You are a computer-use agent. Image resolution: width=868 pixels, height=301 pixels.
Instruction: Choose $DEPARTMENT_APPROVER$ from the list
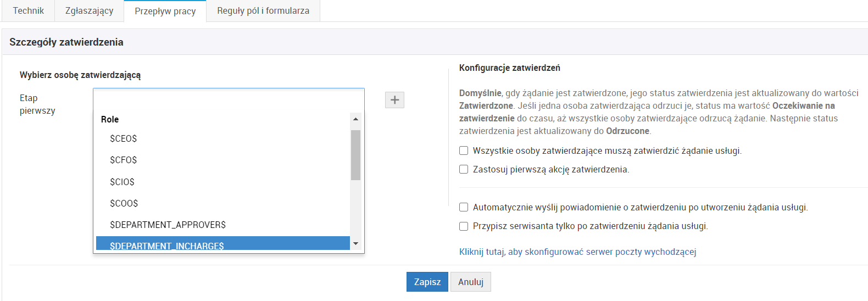168,225
